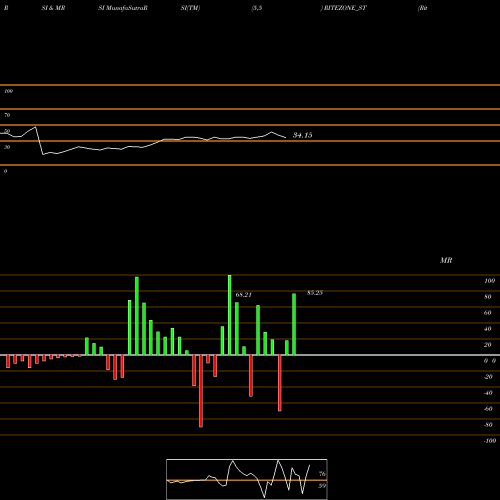Click the MunafaSutra header text
The image size is (500, 500).
pos(123,8)
